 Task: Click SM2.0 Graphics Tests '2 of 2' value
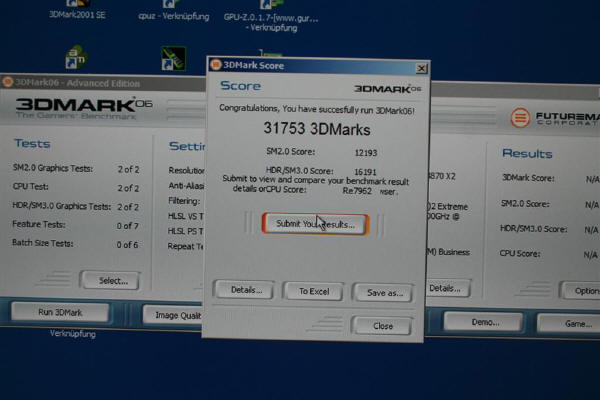point(129,169)
